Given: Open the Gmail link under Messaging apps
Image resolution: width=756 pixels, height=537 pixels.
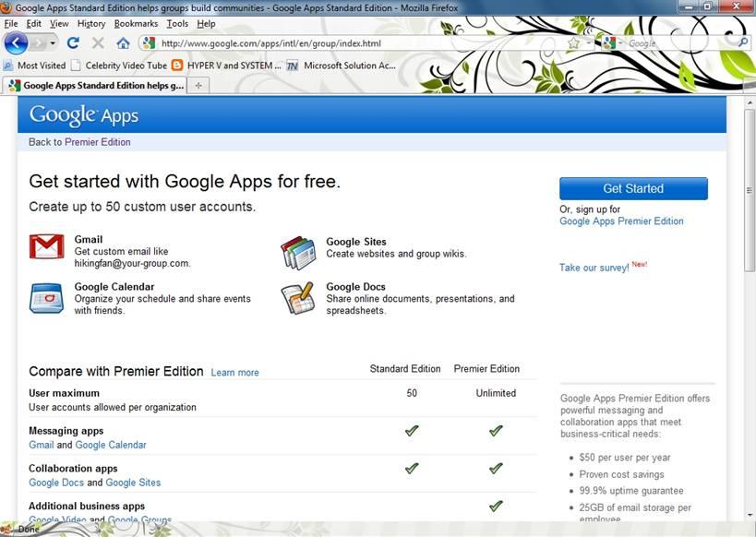Looking at the screenshot, I should 42,445.
